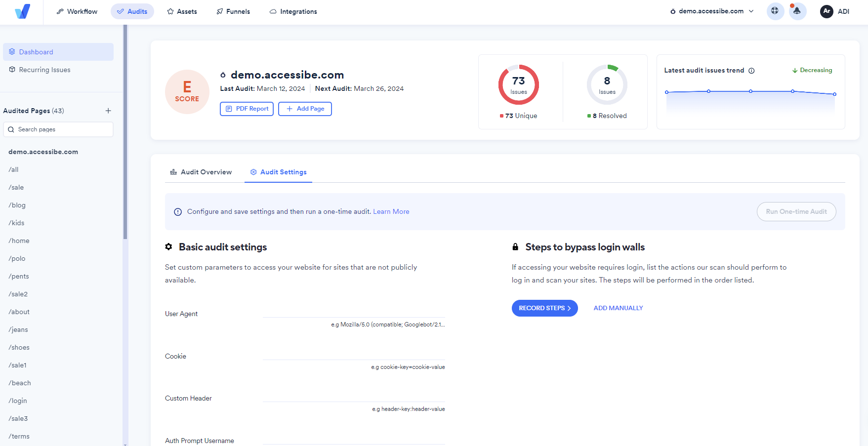Select the /sale page
Image resolution: width=868 pixels, height=446 pixels.
[x=16, y=187]
